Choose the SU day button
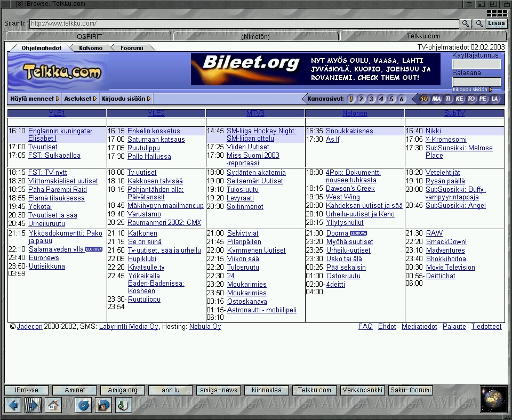Image resolution: width=512 pixels, height=420 pixels. pyautogui.click(x=424, y=99)
